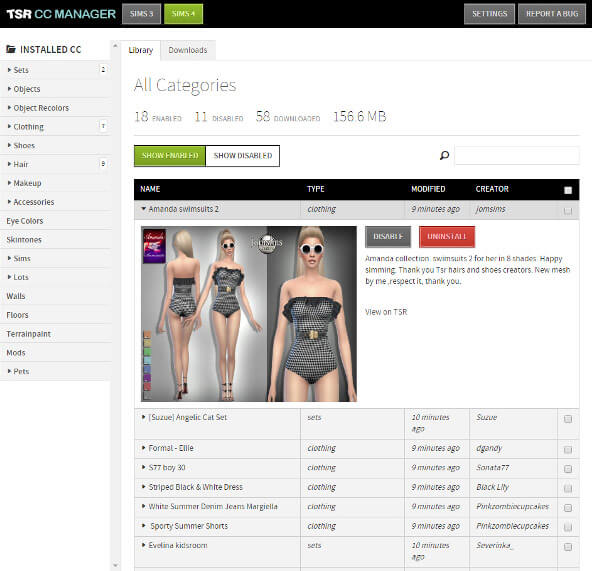
Task: Collapse the Amanda swimsuits 2 row arrow
Action: coord(143,208)
